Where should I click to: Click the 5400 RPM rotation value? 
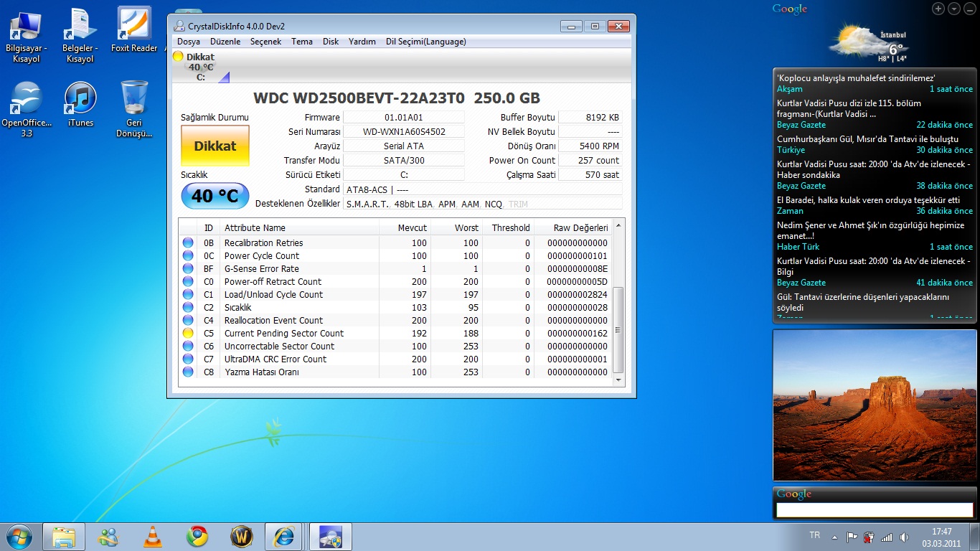point(590,146)
